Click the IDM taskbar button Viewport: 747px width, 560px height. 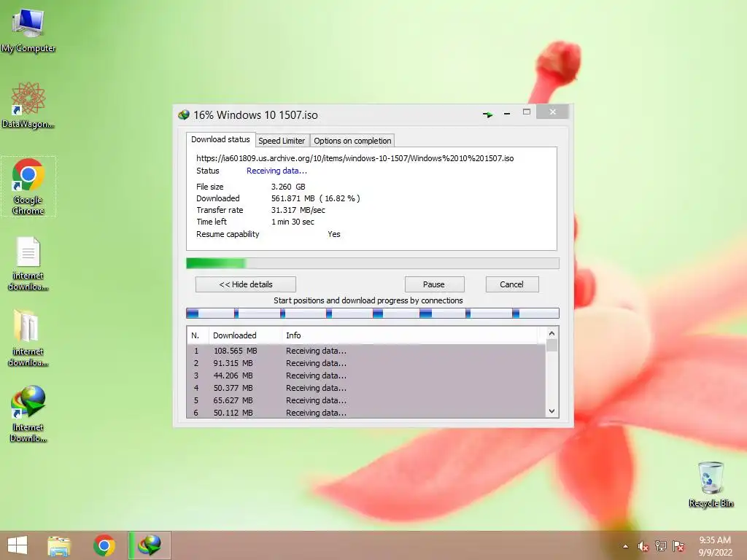point(150,545)
